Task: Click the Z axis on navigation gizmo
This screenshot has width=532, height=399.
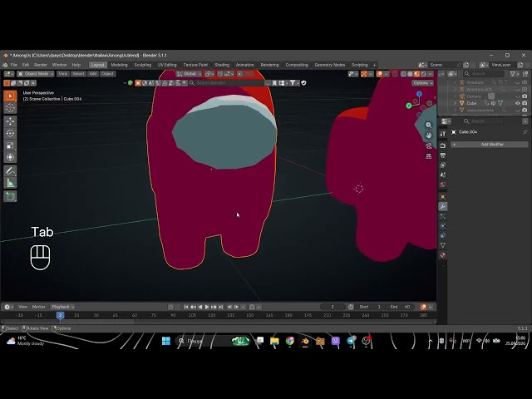Action: point(419,94)
